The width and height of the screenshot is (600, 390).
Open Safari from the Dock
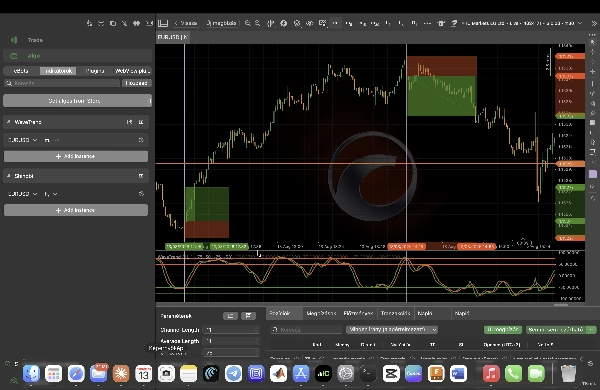click(76, 373)
